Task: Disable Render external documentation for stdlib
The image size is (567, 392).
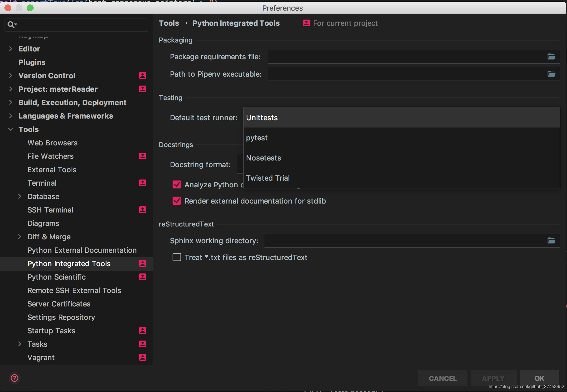Action: pos(177,201)
